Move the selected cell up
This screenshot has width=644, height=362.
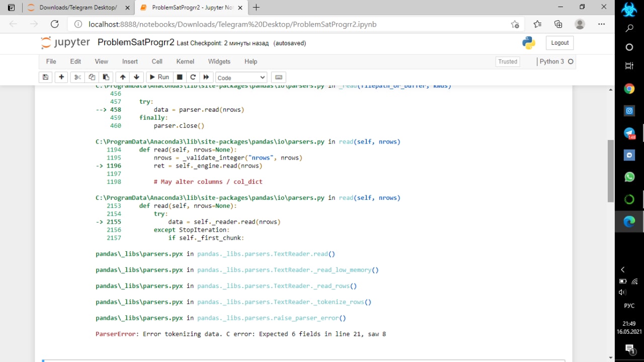[123, 77]
